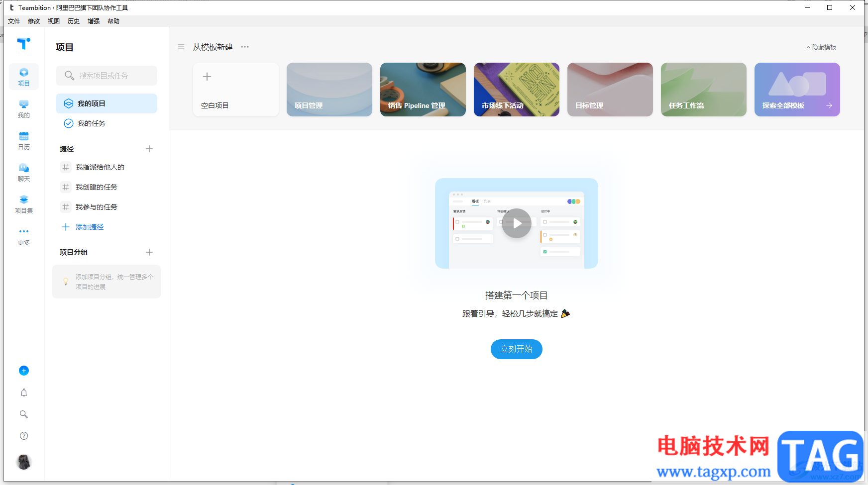Viewport: 868px width, 485px height.
Task: Open the help question mark icon
Action: click(24, 436)
